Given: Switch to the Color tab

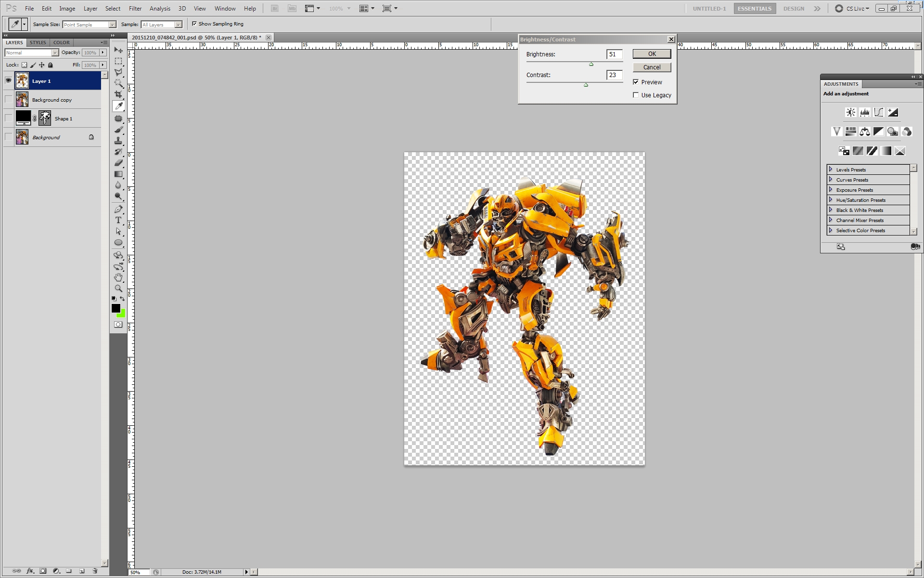Looking at the screenshot, I should click(x=62, y=42).
